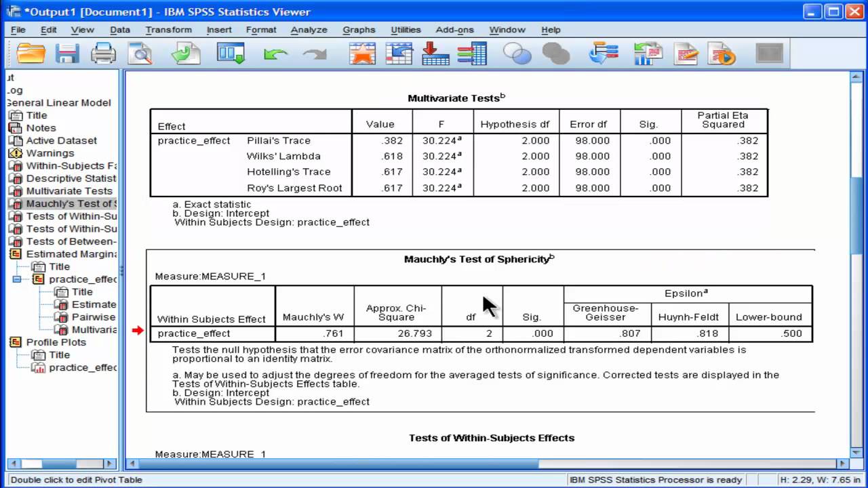Open the Edit menu
Viewport: 868px width, 488px height.
[x=48, y=30]
